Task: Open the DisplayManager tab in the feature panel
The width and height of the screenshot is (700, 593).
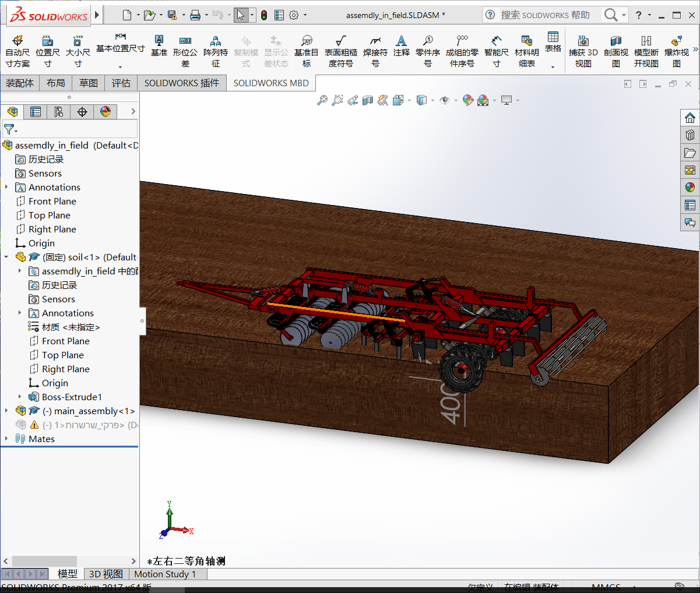Action: pos(105,111)
